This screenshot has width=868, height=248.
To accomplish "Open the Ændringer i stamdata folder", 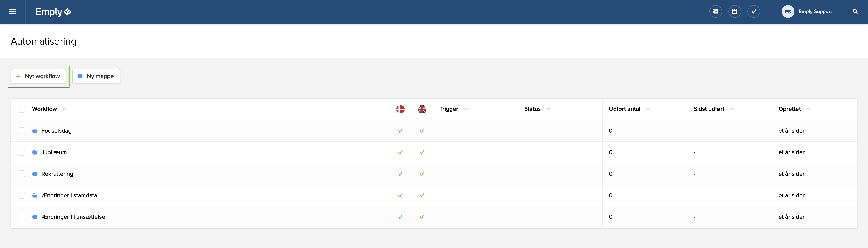I will [69, 195].
